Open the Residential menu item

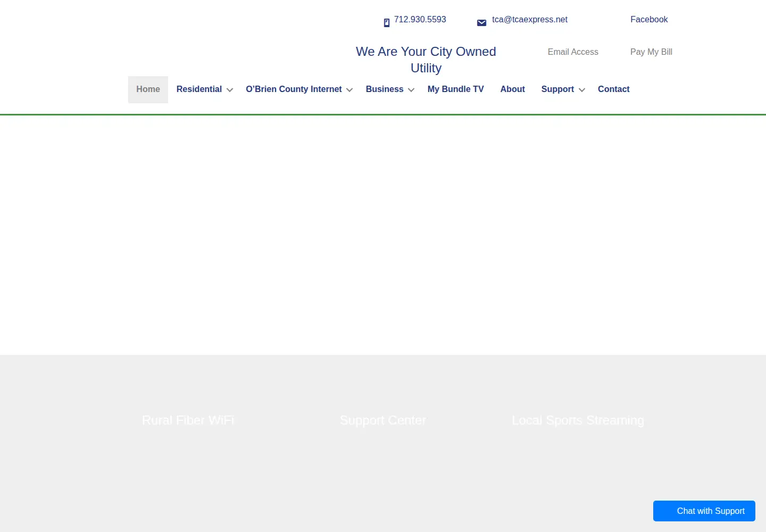(x=199, y=89)
